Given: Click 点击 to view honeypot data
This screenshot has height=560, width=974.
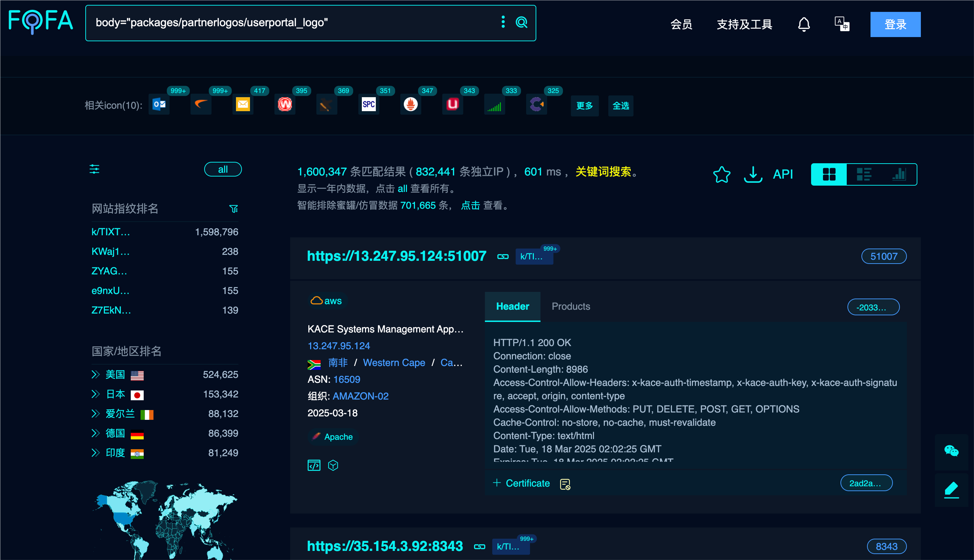Looking at the screenshot, I should (470, 206).
